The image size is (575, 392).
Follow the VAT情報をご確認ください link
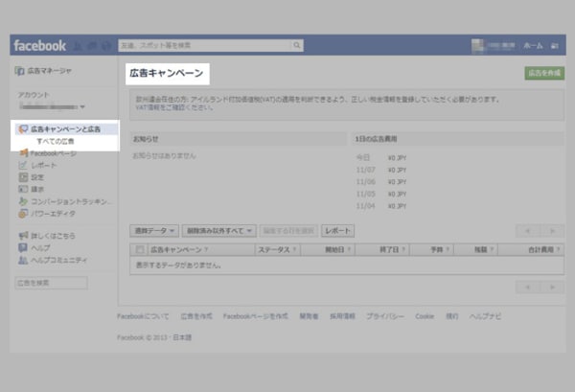[173, 107]
